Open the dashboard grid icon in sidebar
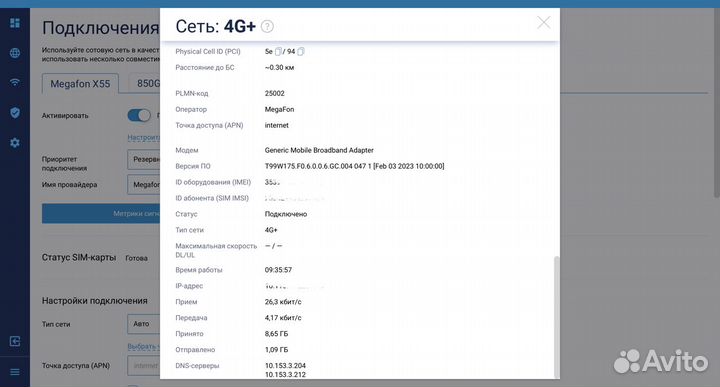This screenshot has width=720, height=387. (x=15, y=23)
